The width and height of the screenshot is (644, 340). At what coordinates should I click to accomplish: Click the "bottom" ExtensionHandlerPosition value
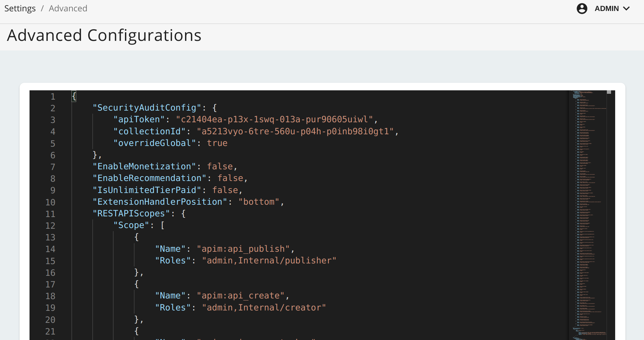[x=259, y=202]
